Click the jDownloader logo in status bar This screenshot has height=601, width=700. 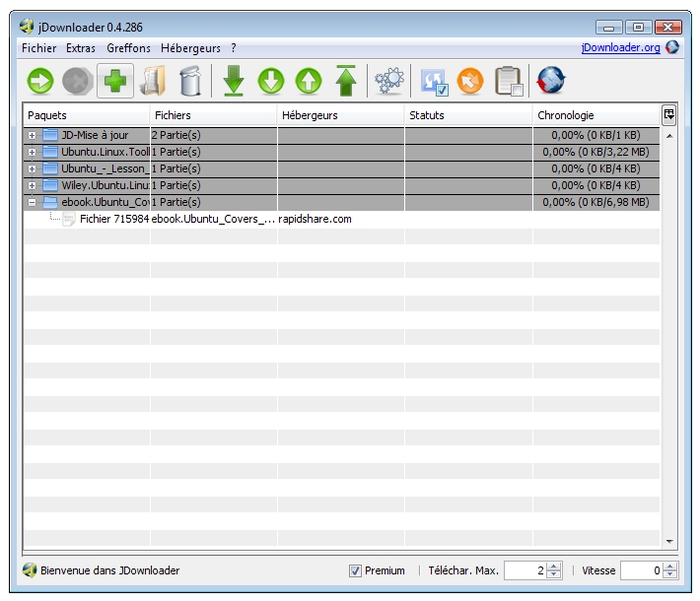click(x=29, y=570)
